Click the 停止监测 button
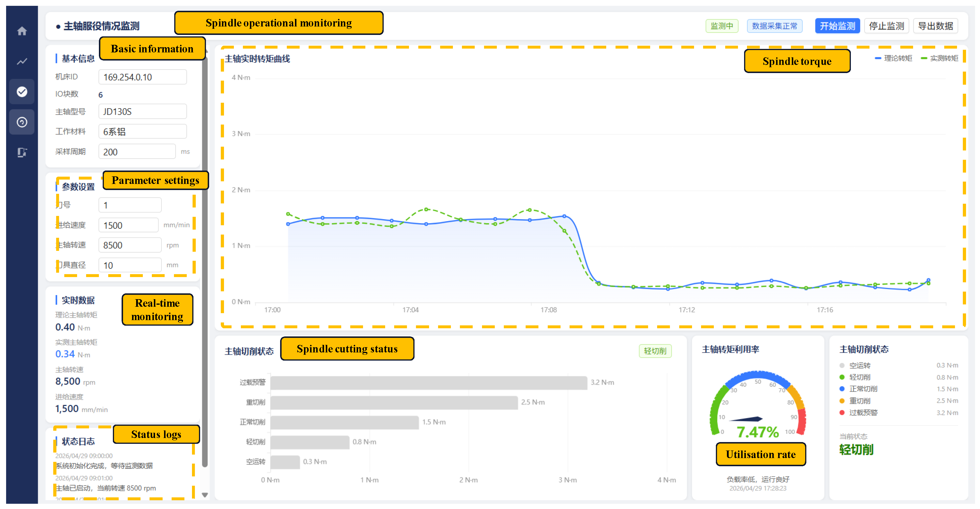Screen dimensions: 980x509 coord(886,26)
